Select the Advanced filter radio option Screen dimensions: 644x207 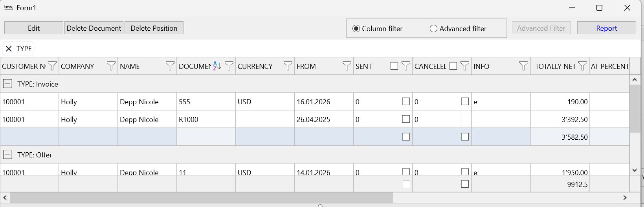pos(434,29)
